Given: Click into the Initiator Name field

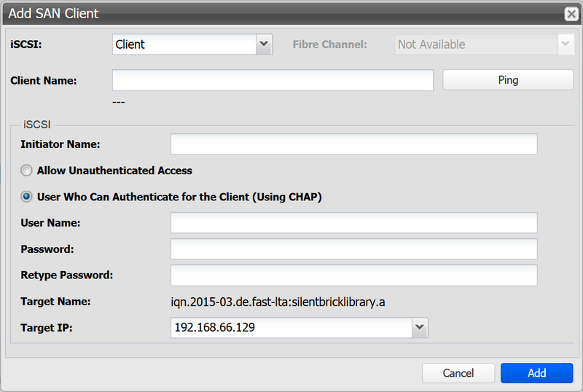Looking at the screenshot, I should (353, 144).
